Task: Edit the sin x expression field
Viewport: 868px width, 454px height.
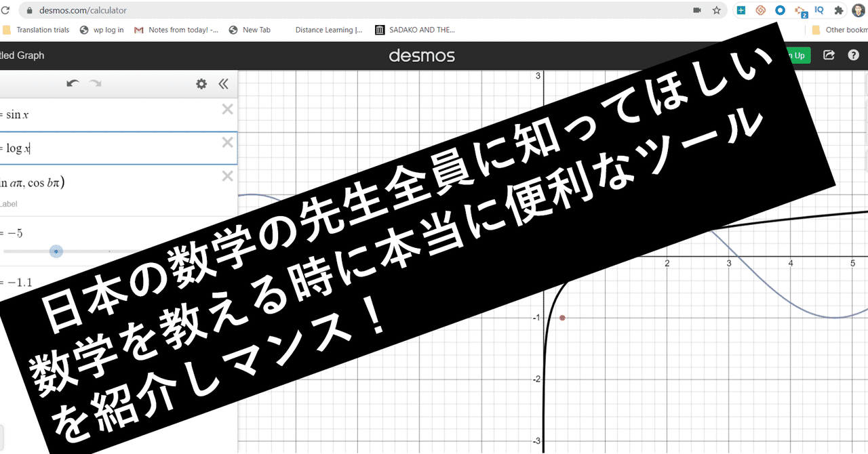Action: coord(119,115)
